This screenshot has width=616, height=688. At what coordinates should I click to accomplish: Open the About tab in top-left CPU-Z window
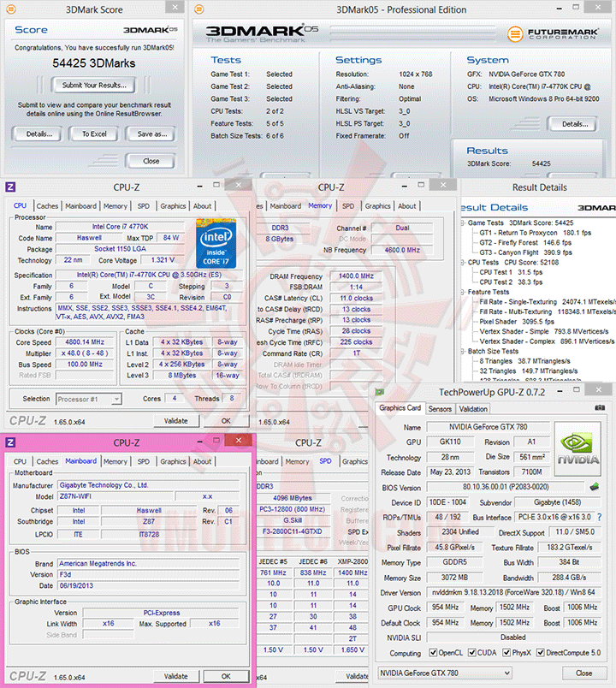pos(202,205)
